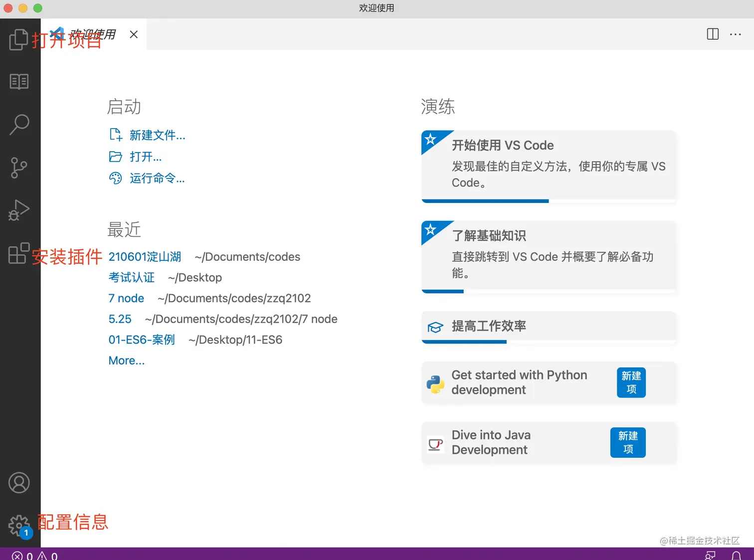Screen dimensions: 754x560
Task: Click the path ~/Desktop/11-ES6
Action: pos(235,340)
